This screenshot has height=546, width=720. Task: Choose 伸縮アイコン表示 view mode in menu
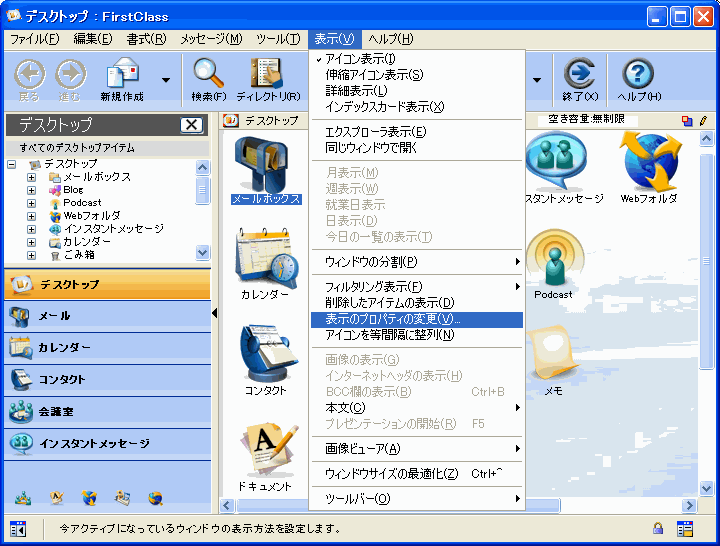374,75
